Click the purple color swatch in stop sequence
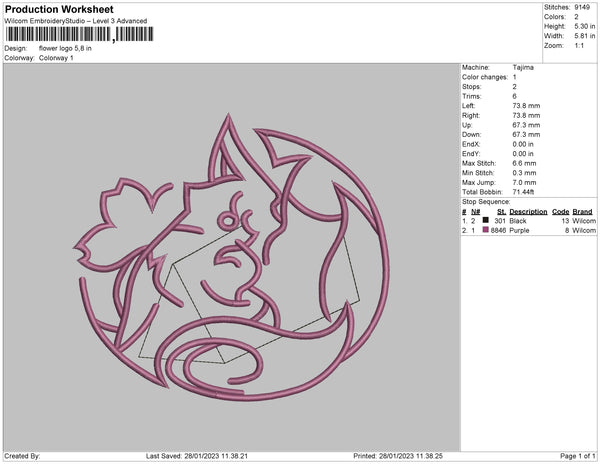Screen dimensions: 600x464 click(x=486, y=230)
